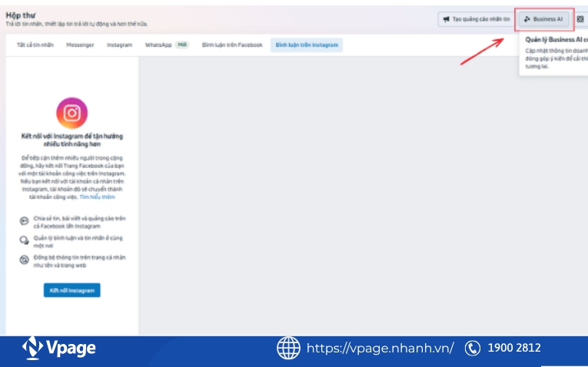Click Tạo quảng cáo nhắn tin button
Viewport: 588px width, 367px height.
click(x=477, y=19)
